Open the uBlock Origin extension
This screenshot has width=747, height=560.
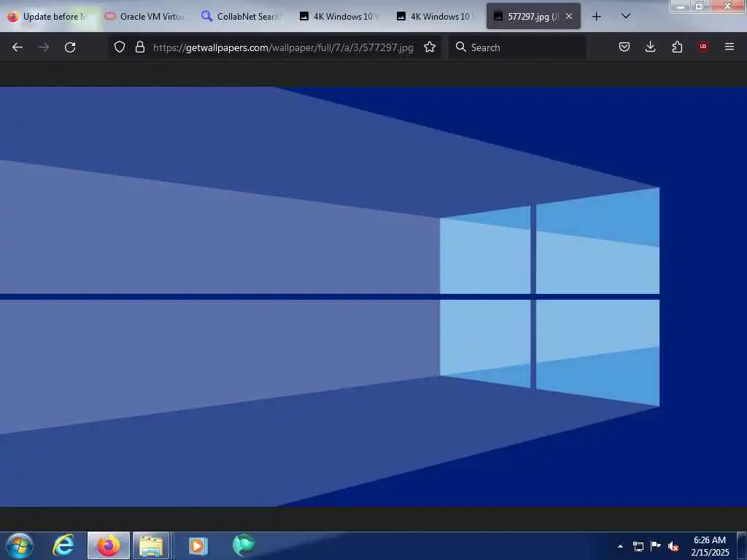tap(703, 47)
